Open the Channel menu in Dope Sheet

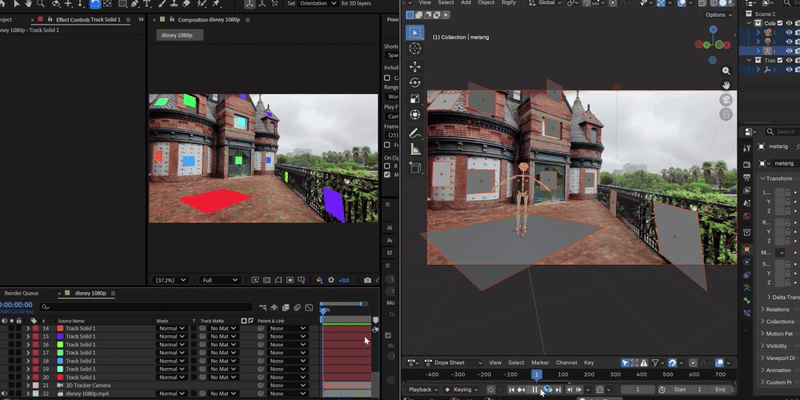tap(566, 363)
